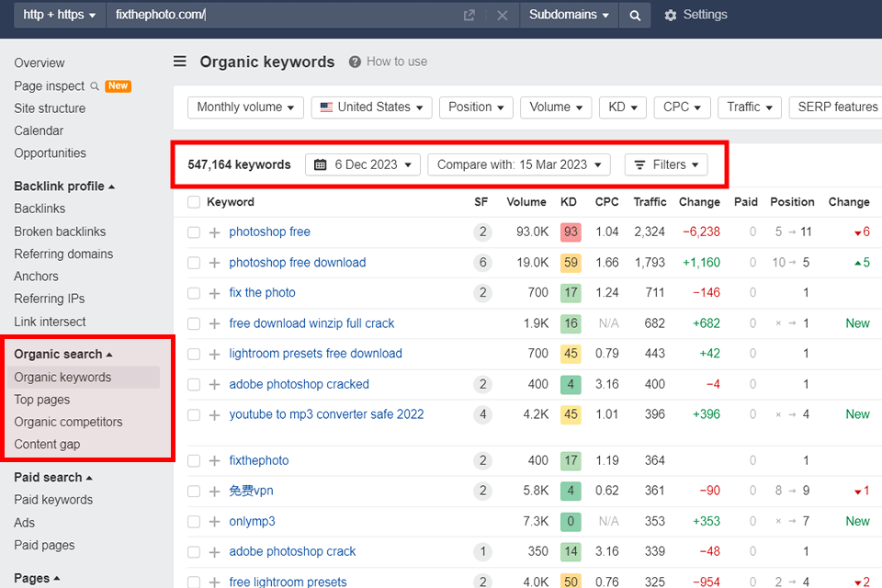This screenshot has height=588, width=882.
Task: Click plus icon for 'youtube to mp3 converter safe 2022'
Action: [x=214, y=414]
